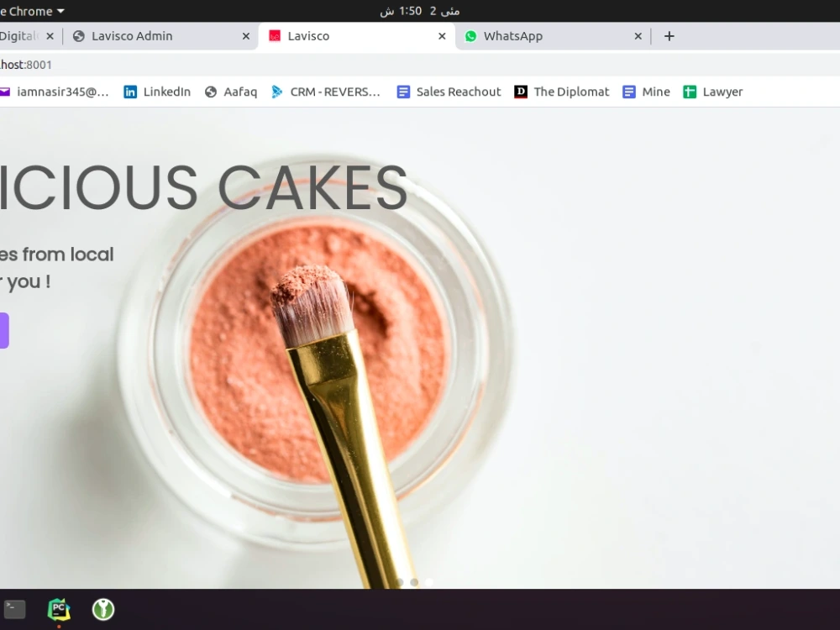The height and width of the screenshot is (630, 840).
Task: Select the second carousel dot
Action: point(414,582)
